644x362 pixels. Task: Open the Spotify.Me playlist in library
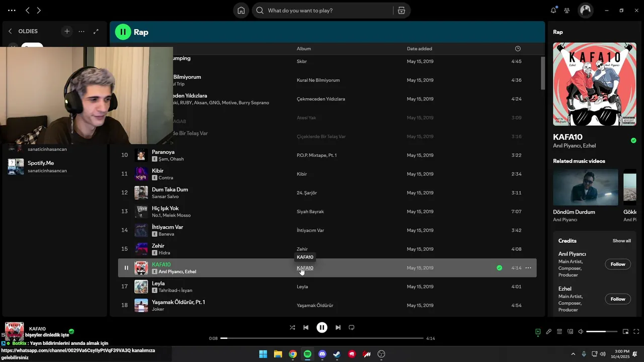tap(54, 166)
